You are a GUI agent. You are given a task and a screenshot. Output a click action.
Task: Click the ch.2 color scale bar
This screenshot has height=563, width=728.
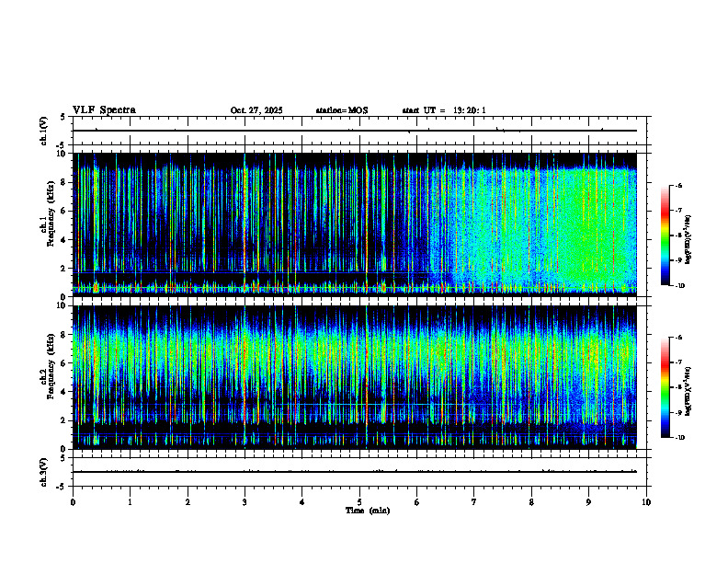(665, 387)
